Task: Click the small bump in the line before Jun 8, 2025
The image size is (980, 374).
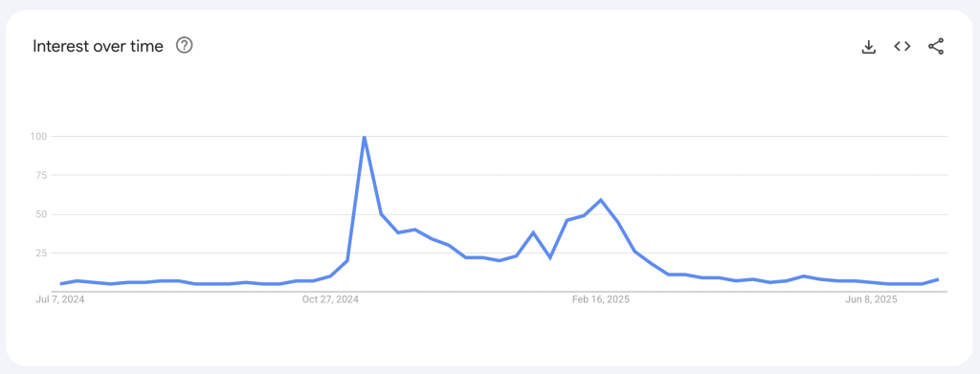Action: tap(803, 276)
